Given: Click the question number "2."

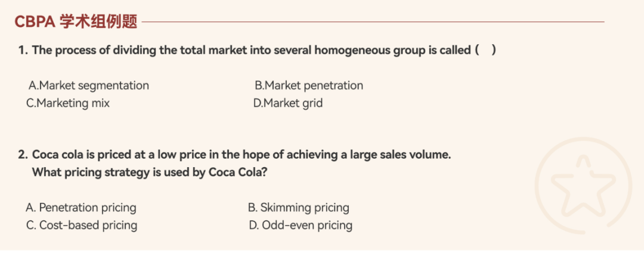Looking at the screenshot, I should [x=23, y=155].
